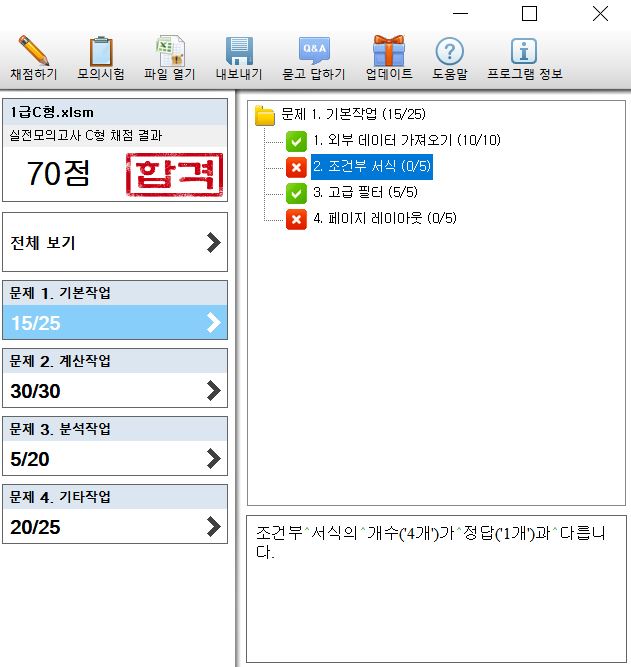Click the yellow folder icon of 문제 1
This screenshot has height=667, width=631.
coord(265,115)
